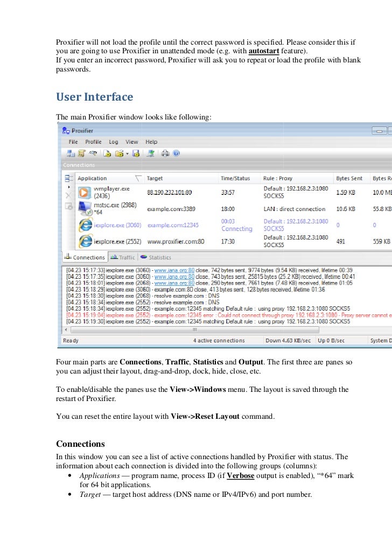The width and height of the screenshot is (392, 555).
Task: Open the View menu
Action: tap(132, 142)
